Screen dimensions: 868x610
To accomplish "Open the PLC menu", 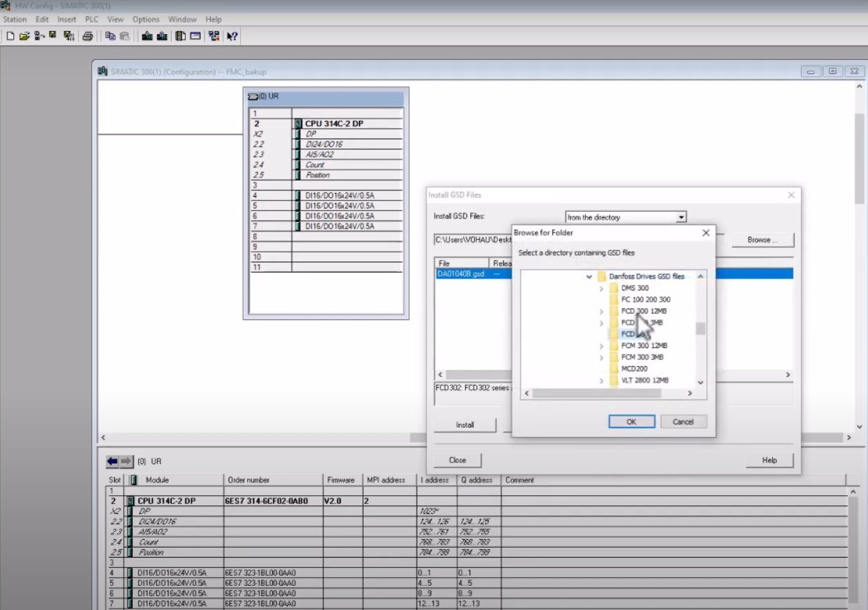I will pos(91,19).
